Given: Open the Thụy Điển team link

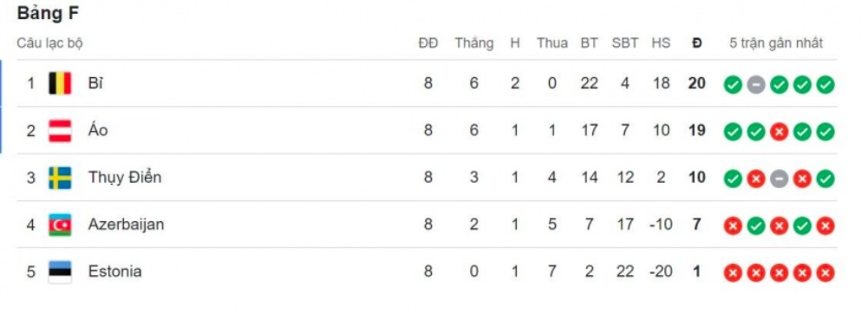Looking at the screenshot, I should coord(125,178).
